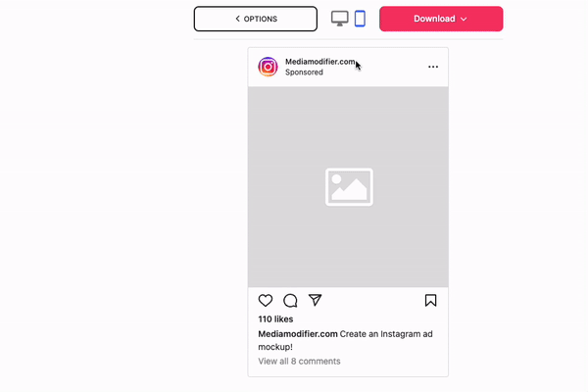Click the red Download button

[441, 19]
